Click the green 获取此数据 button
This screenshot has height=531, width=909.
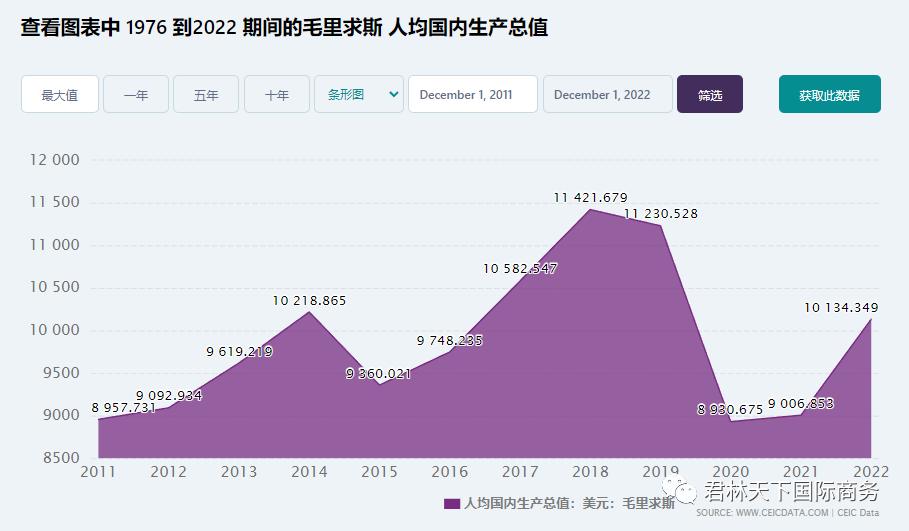[x=829, y=95]
